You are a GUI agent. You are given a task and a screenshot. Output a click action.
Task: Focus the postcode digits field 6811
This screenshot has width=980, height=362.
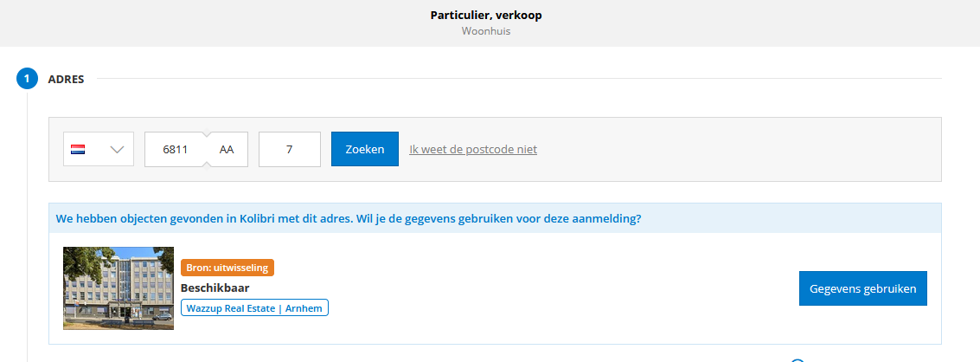(176, 149)
